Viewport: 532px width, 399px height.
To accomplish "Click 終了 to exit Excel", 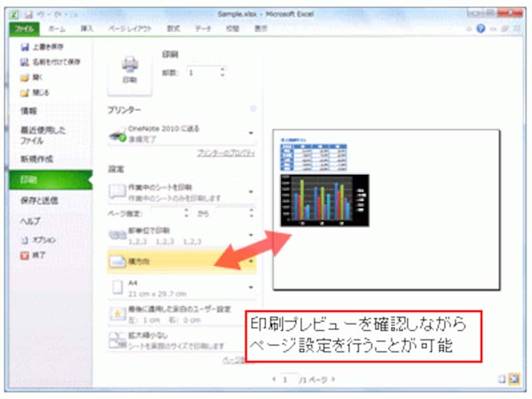I will click(x=33, y=255).
